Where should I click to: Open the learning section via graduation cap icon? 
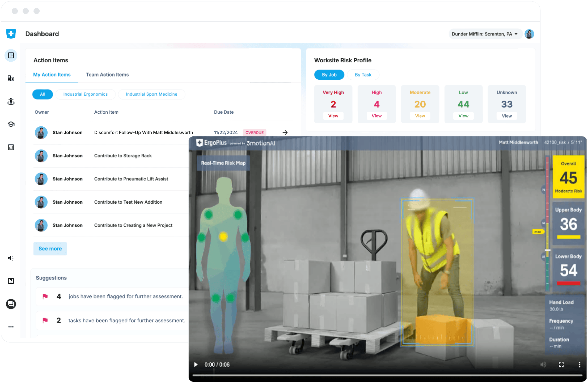pos(11,124)
